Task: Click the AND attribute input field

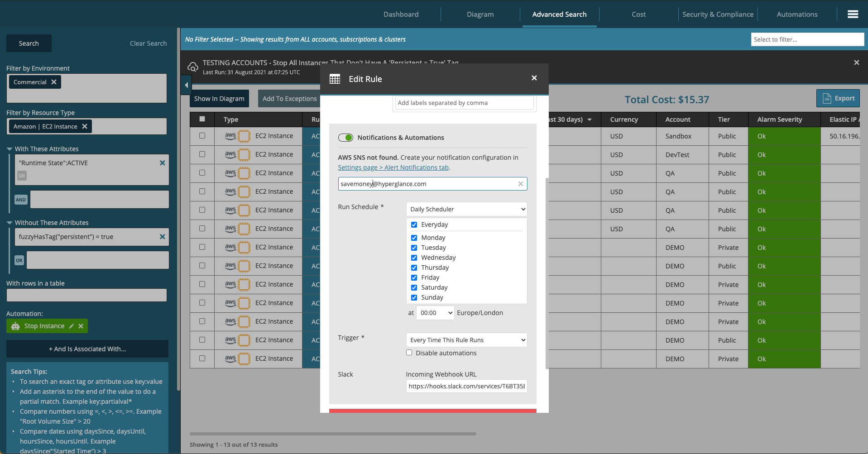Action: pyautogui.click(x=100, y=200)
